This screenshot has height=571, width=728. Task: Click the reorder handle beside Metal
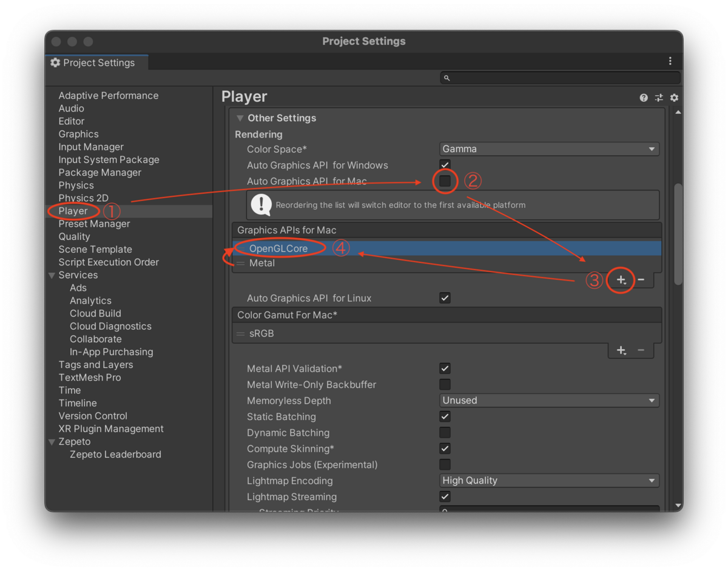point(242,263)
